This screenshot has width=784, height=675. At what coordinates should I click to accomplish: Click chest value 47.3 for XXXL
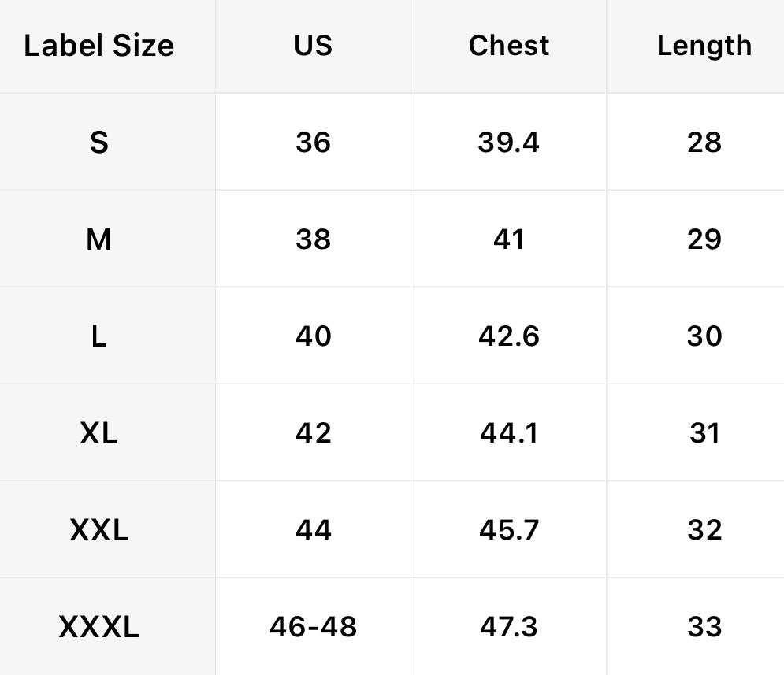click(508, 627)
